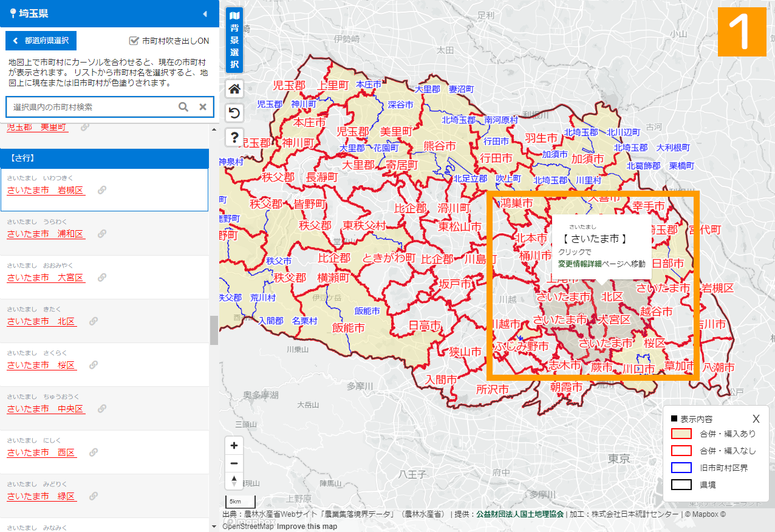
Task: Click the scrollbar down arrow at list bottom
Action: click(214, 527)
